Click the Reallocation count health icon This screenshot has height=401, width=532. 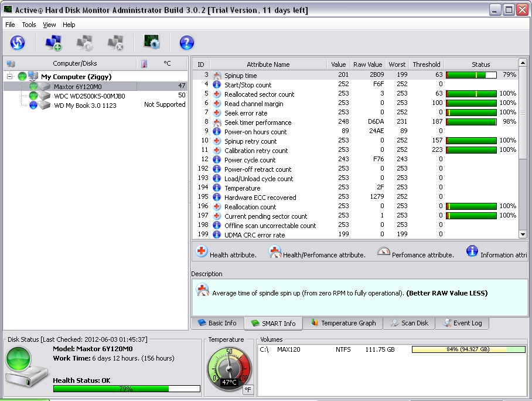click(217, 206)
